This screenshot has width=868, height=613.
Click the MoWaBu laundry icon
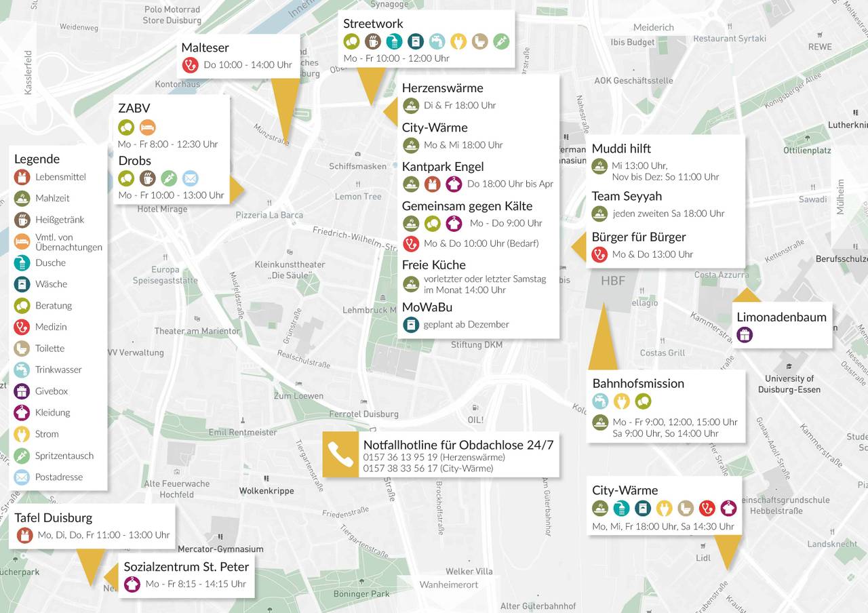click(411, 324)
